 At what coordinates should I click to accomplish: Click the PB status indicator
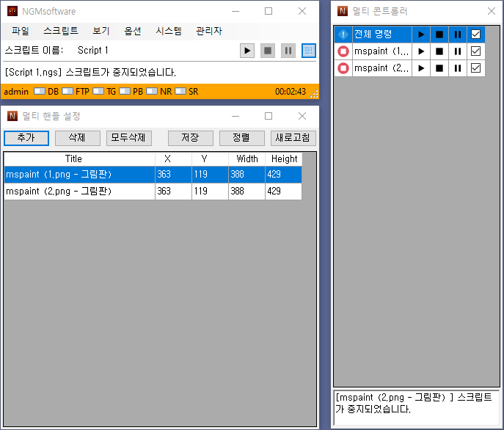coord(131,92)
